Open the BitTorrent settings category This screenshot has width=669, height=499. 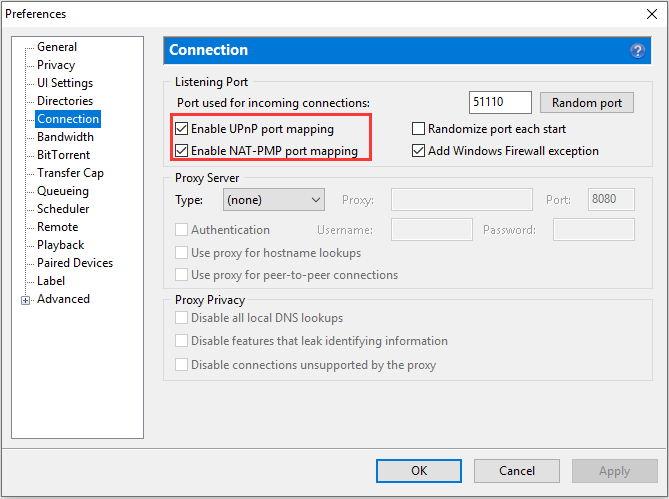64,155
